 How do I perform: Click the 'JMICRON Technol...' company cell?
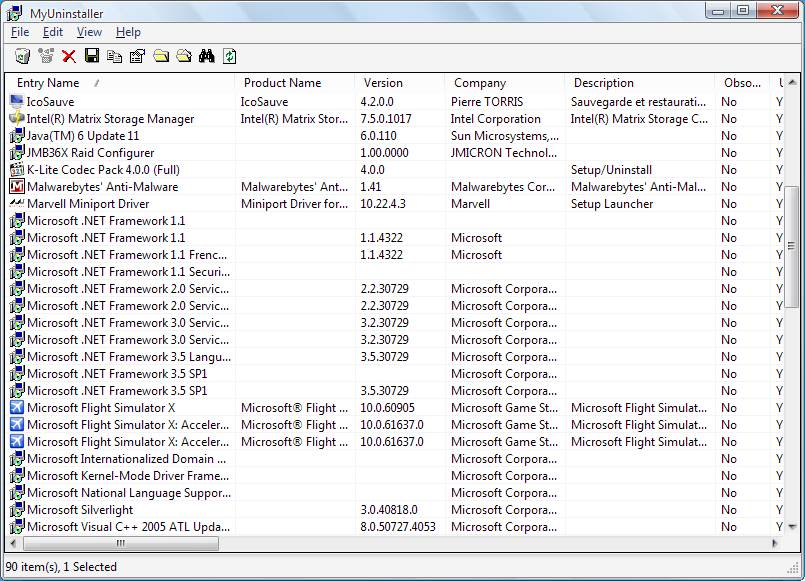click(504, 152)
